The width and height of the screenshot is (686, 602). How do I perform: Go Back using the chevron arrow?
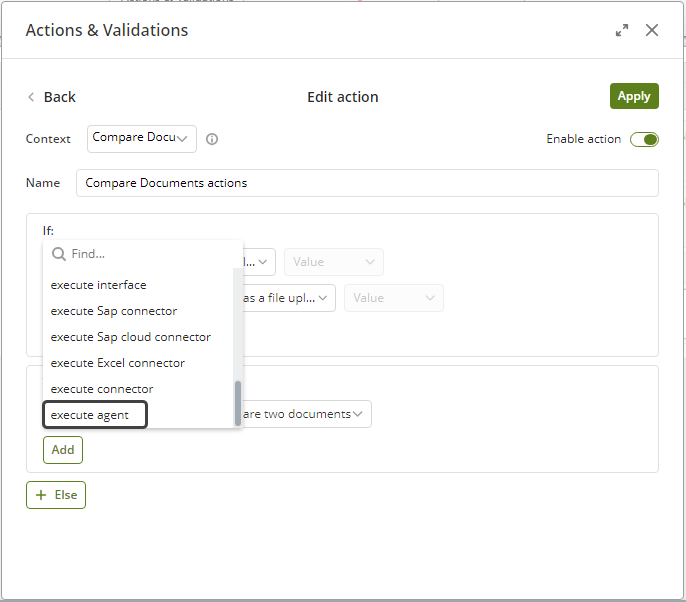click(x=31, y=97)
